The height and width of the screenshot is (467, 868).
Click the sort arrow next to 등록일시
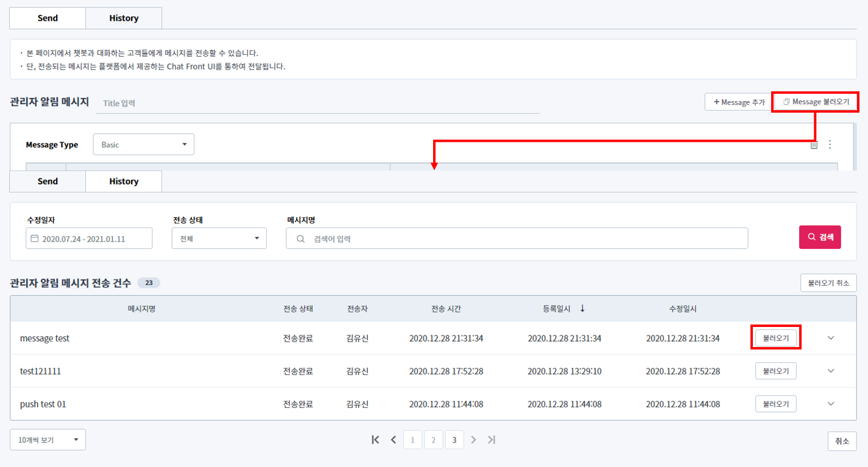(582, 309)
